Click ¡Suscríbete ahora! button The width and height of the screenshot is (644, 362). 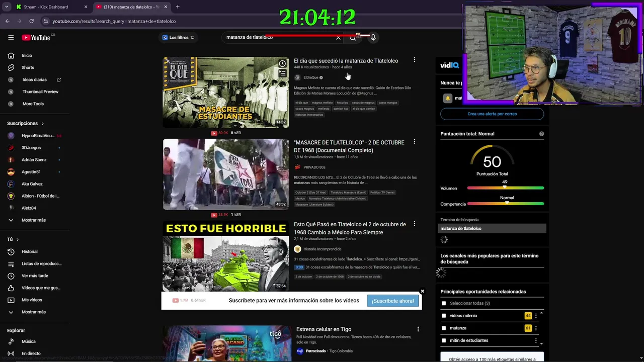(x=392, y=301)
